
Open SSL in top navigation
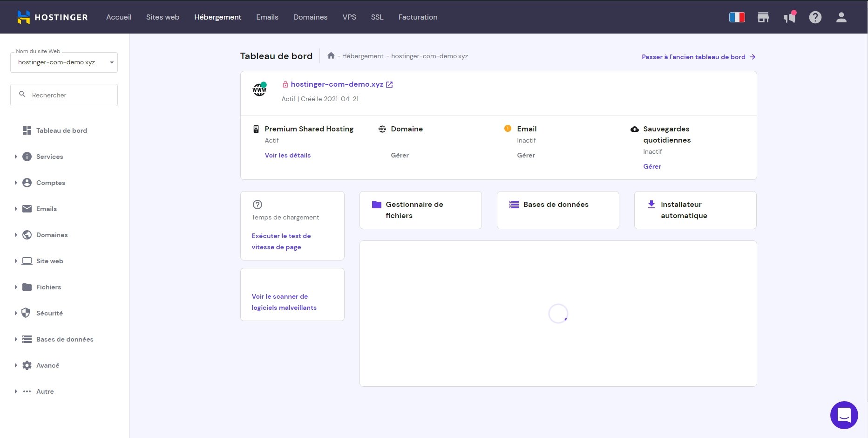pyautogui.click(x=377, y=17)
